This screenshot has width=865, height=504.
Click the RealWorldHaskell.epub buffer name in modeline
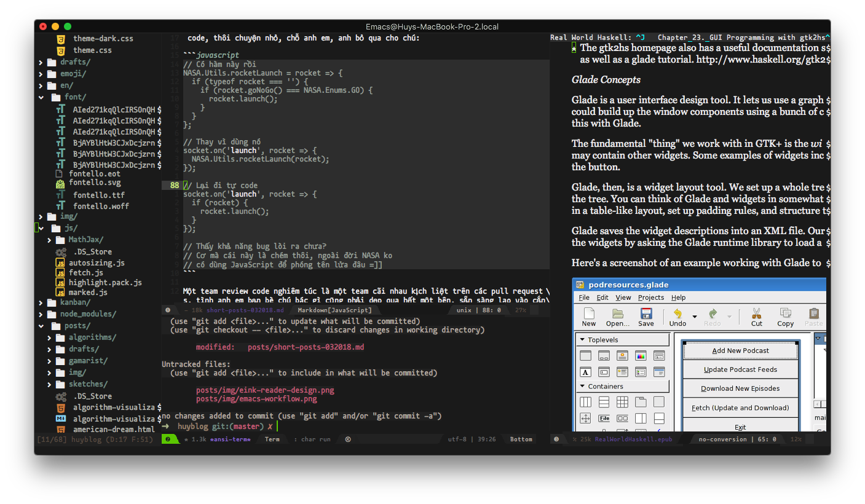click(x=633, y=439)
